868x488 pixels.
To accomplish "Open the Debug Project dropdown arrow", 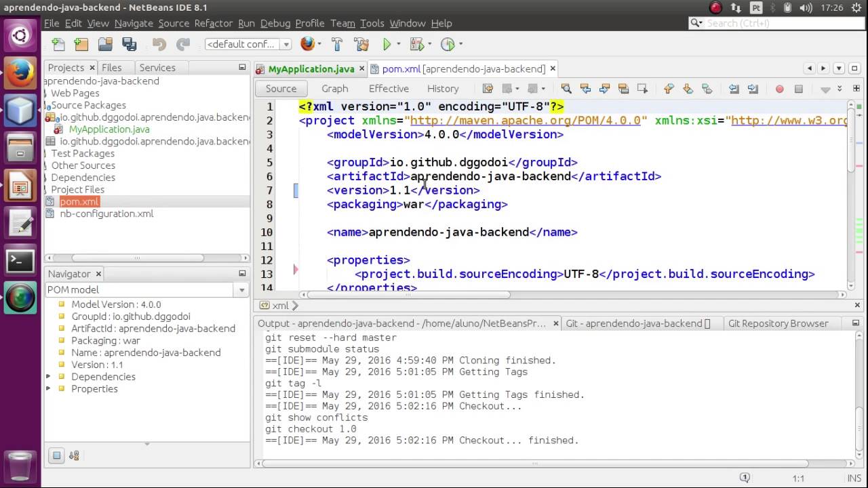I will pyautogui.click(x=429, y=44).
